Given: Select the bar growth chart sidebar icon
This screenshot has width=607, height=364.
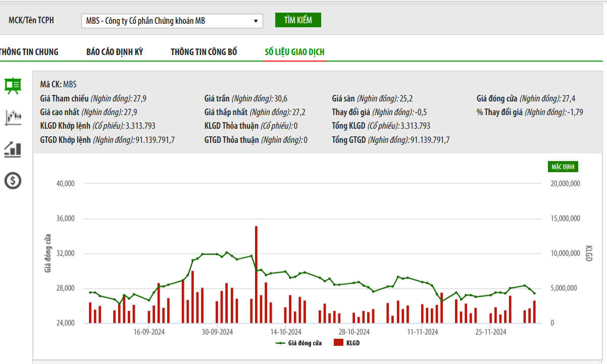Looking at the screenshot, I should [13, 148].
